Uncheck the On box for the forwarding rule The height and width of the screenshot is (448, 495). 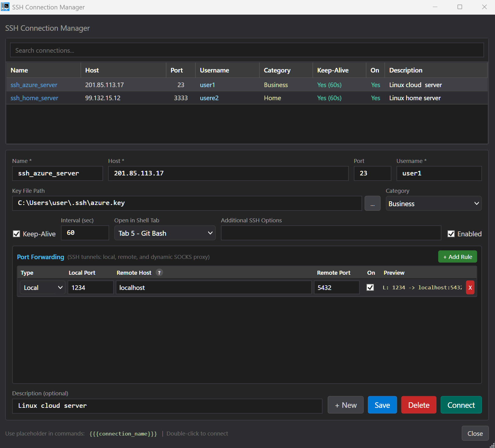tap(370, 287)
